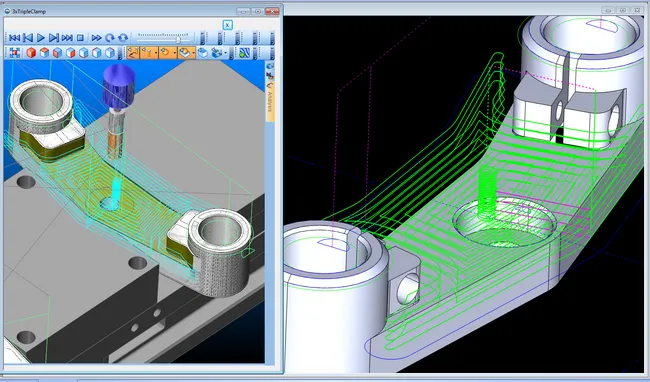Click the blue part-model icon after stock
Viewport: 650px width, 382px height.
tap(202, 53)
